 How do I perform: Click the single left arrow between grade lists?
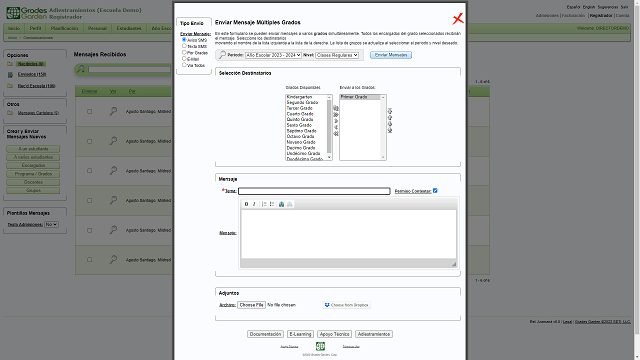336,127
